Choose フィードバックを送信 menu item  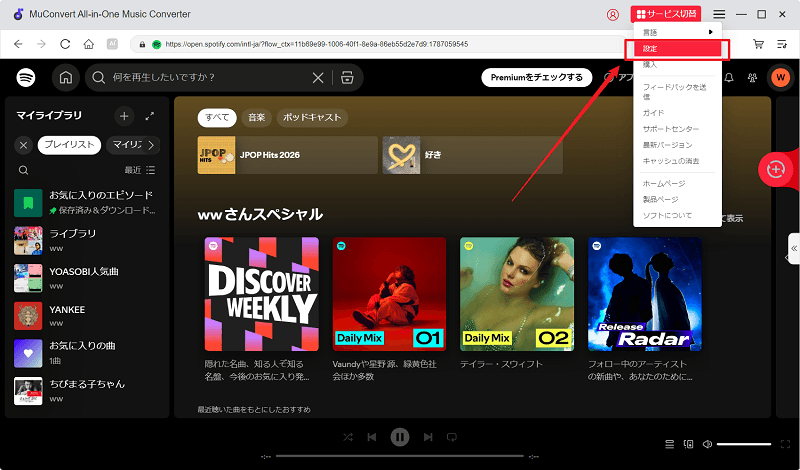coord(677,92)
